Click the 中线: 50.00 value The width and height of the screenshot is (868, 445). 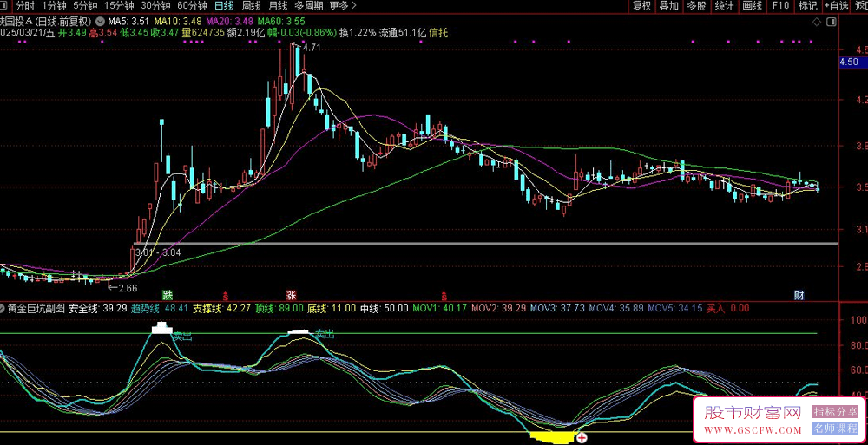pos(385,308)
